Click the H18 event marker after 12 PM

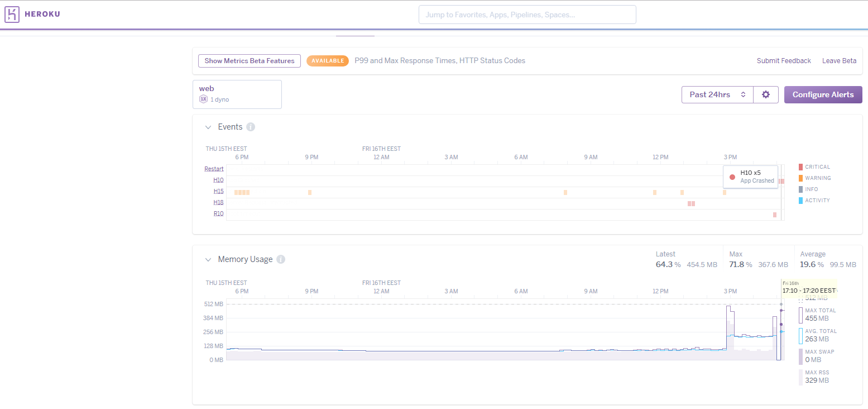[691, 203]
